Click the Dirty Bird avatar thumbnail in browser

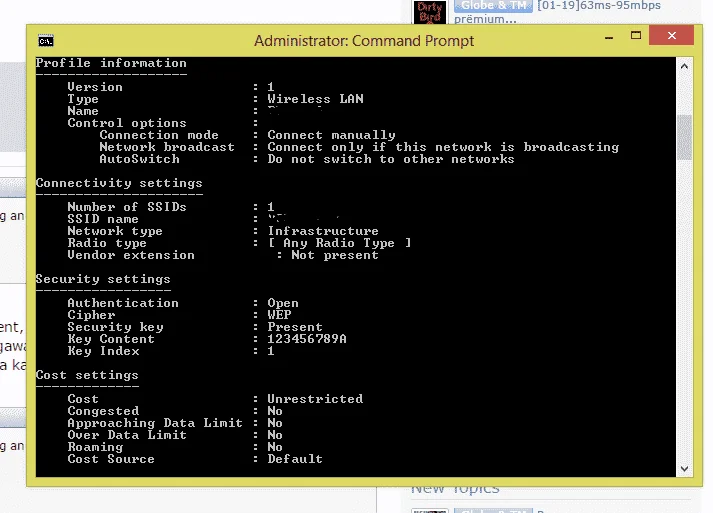click(x=429, y=12)
